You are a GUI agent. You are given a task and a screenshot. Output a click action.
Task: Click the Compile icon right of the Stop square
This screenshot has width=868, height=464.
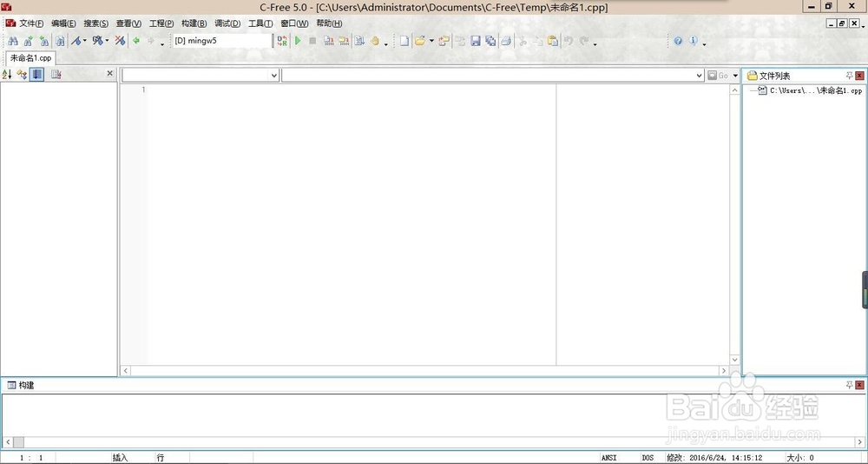(x=329, y=41)
